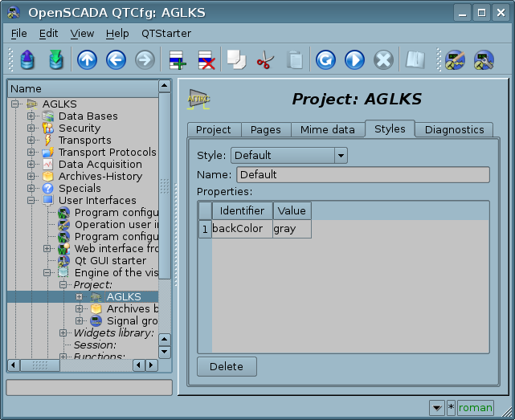The image size is (515, 420).
Task: Click the Name tree column header
Action: point(83,88)
